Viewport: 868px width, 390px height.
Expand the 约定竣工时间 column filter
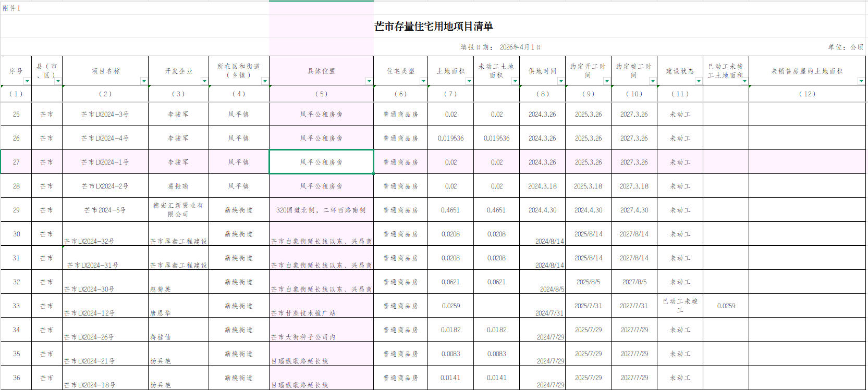coord(653,81)
